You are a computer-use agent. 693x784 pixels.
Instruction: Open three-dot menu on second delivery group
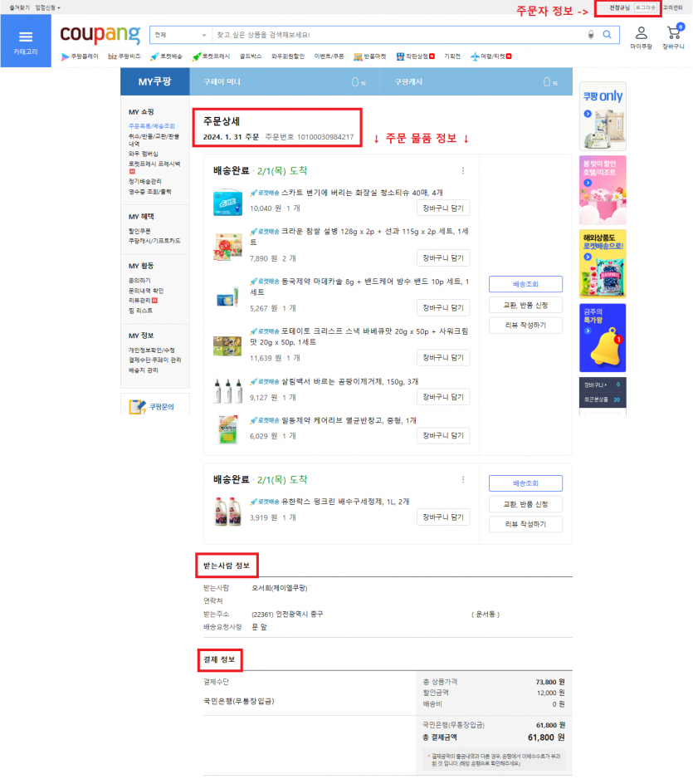[x=463, y=479]
